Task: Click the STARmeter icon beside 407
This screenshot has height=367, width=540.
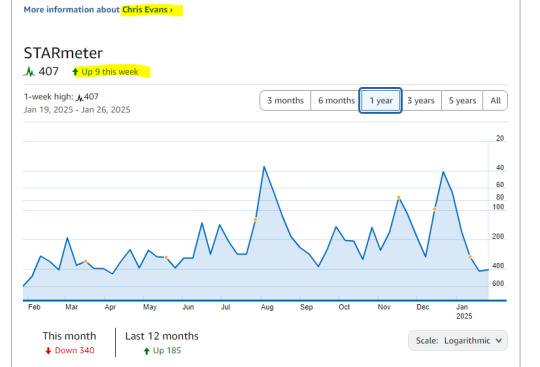Action: (x=30, y=72)
